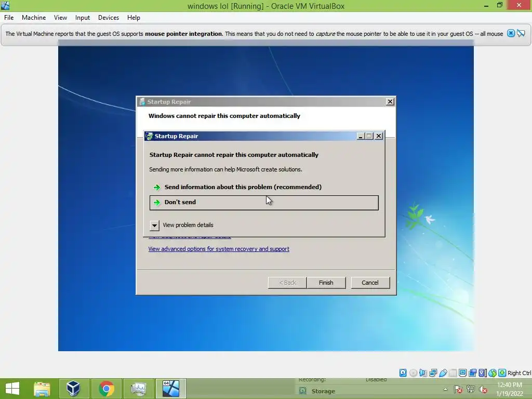Close the outer Startup Repair window
Image resolution: width=532 pixels, height=399 pixels.
coord(390,102)
